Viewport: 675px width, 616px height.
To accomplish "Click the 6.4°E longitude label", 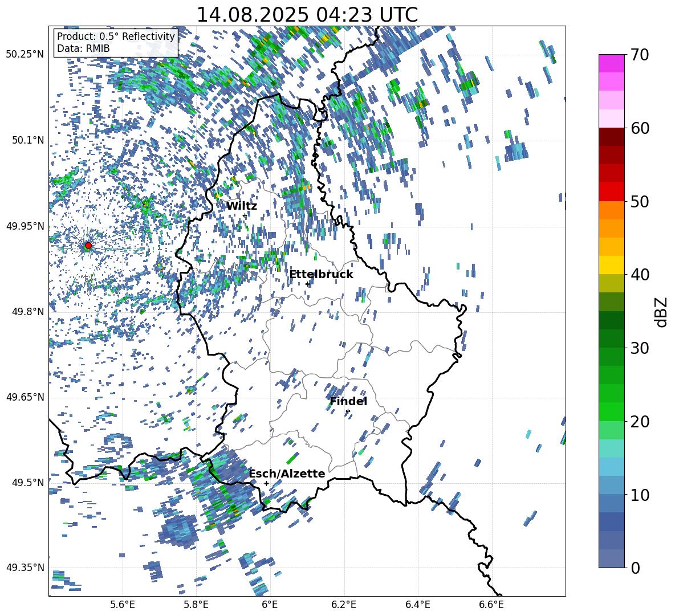I will coord(418,605).
